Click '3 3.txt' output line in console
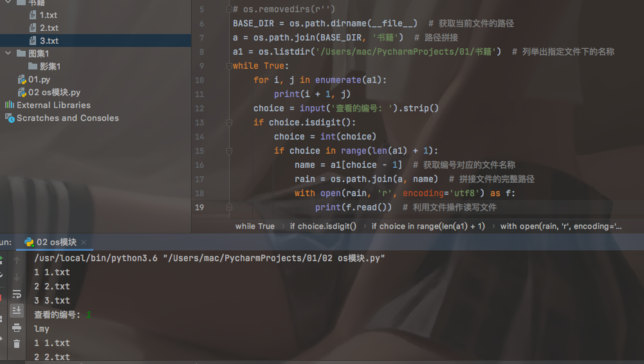644x364 pixels. [51, 300]
